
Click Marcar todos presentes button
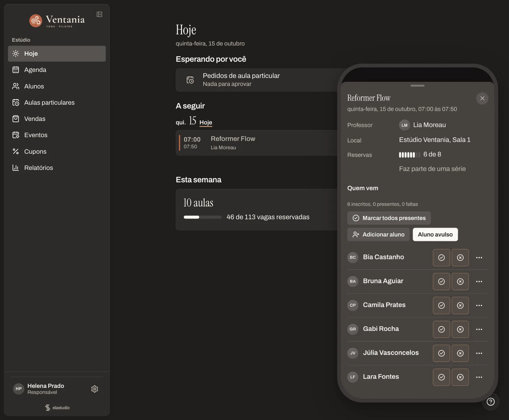(x=389, y=218)
